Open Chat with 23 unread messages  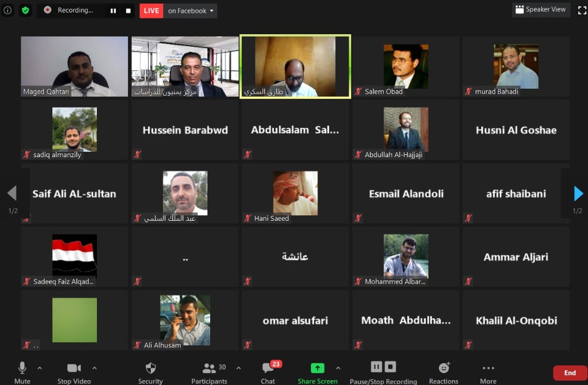(x=268, y=368)
